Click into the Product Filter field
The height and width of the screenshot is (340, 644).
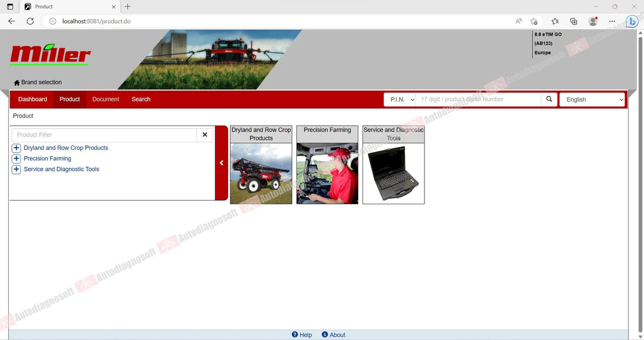click(x=104, y=135)
